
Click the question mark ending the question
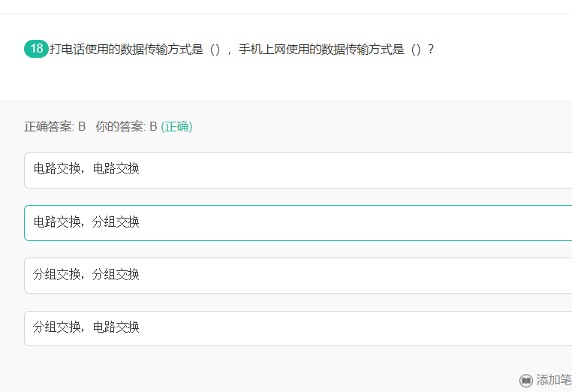[x=430, y=49]
